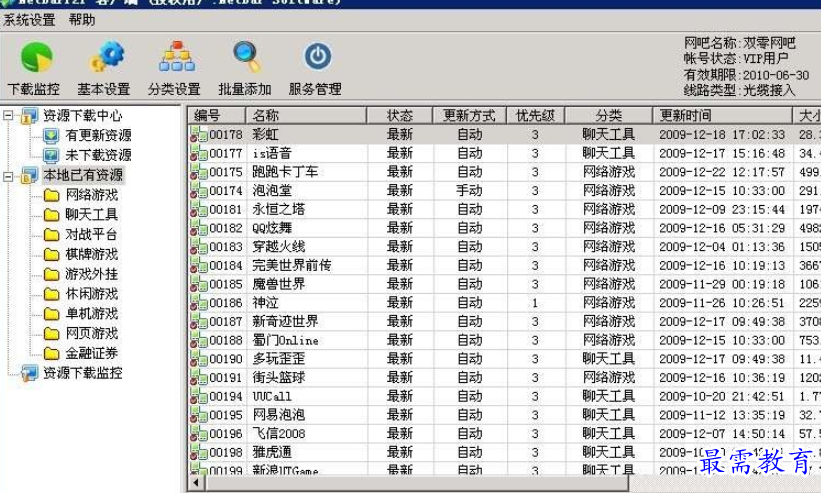Viewport: 821px width, 493px height.
Task: Click folder icon beside 网络游戏
Action: point(51,195)
